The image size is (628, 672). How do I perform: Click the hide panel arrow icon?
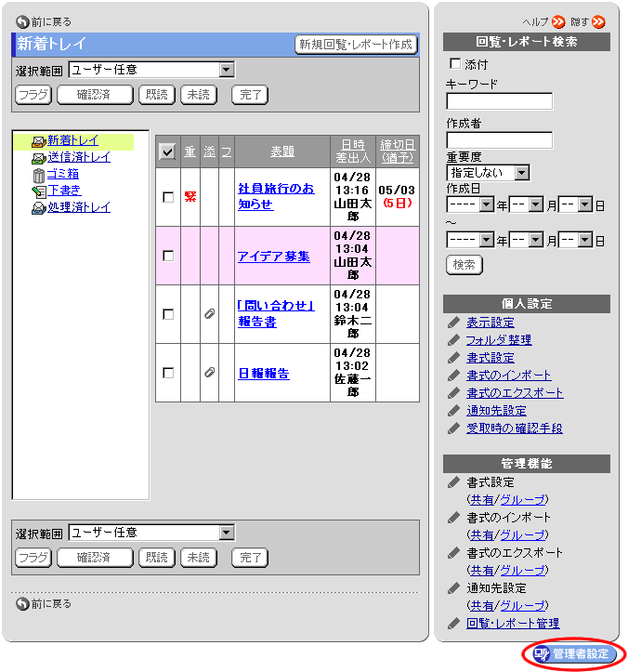(598, 22)
